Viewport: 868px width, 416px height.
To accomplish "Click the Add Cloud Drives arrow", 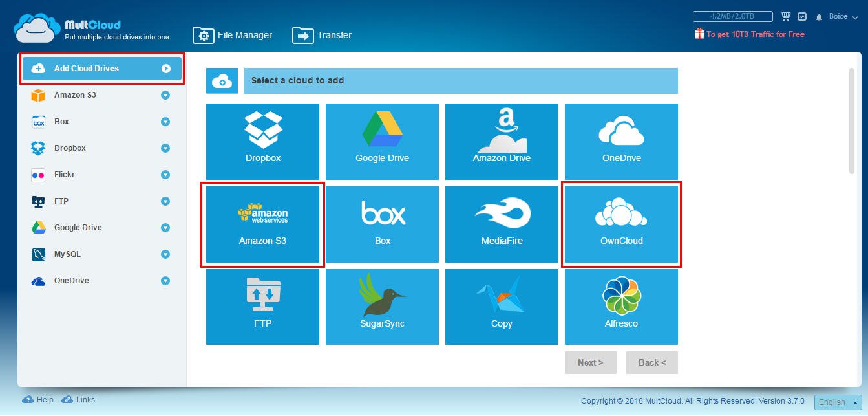I will click(x=166, y=68).
